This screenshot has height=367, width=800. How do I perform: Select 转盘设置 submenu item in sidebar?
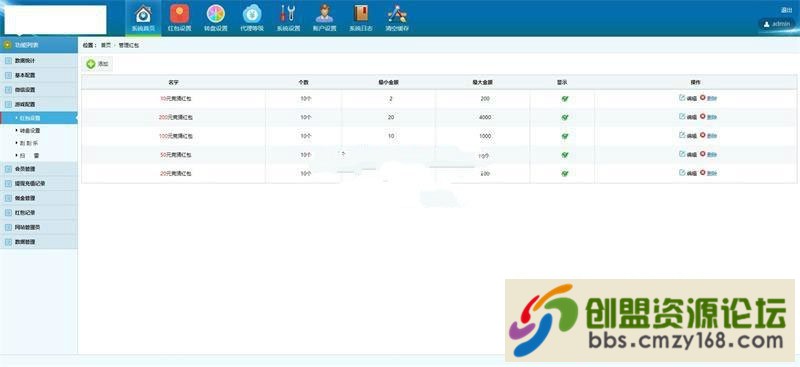(x=39, y=131)
